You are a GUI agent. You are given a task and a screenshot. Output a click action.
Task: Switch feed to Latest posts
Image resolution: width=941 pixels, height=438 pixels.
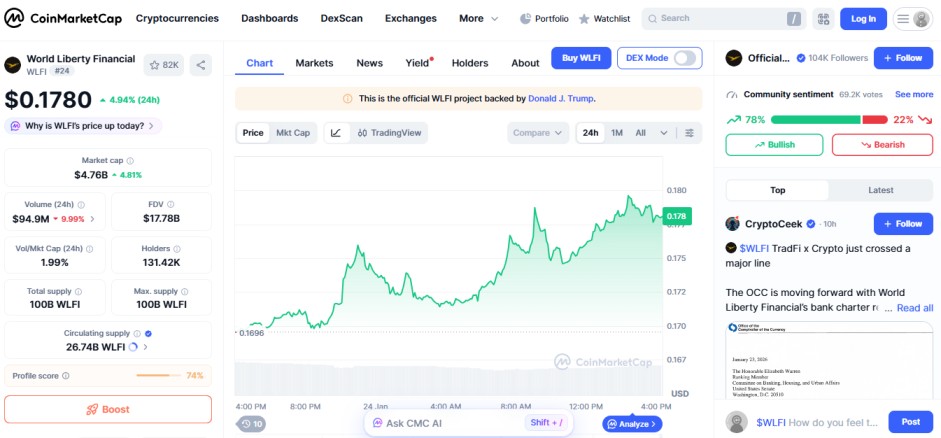click(880, 190)
